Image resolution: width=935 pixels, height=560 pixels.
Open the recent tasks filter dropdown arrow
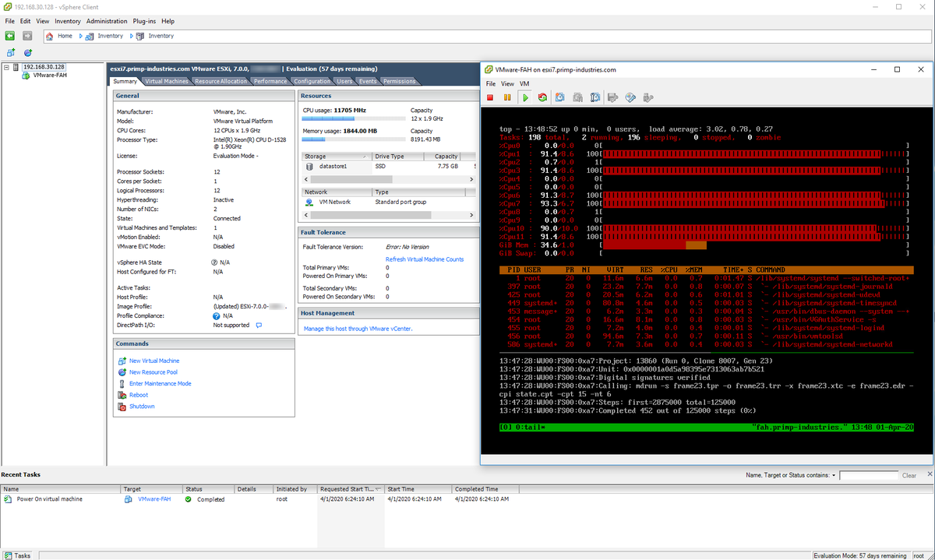[834, 475]
